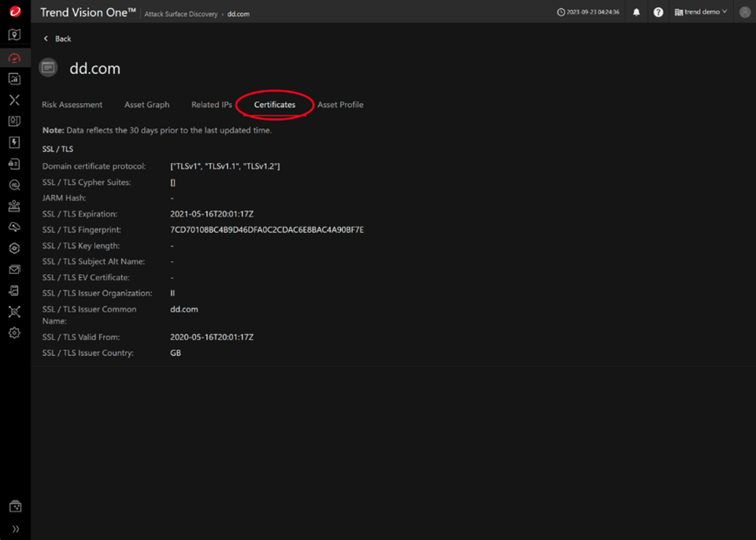Expand the sidebar with double chevron
Viewport: 756px width, 540px height.
(16, 529)
